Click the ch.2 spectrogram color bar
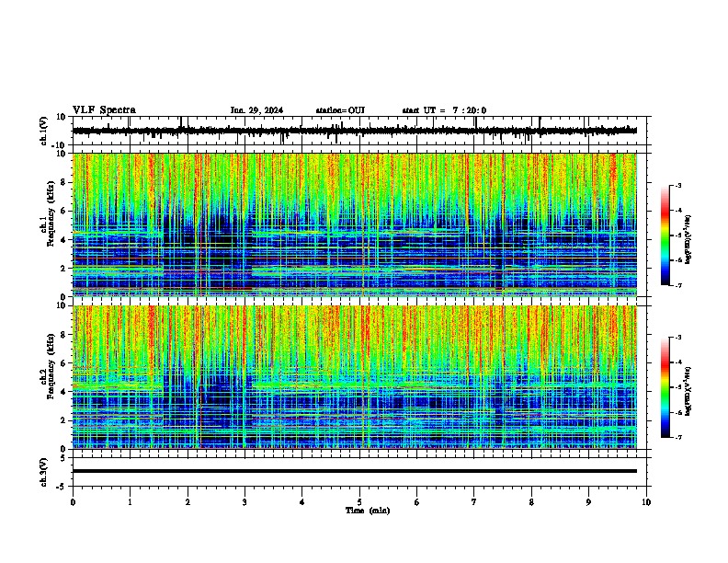Viewport: 728px width, 563px height. [x=665, y=387]
